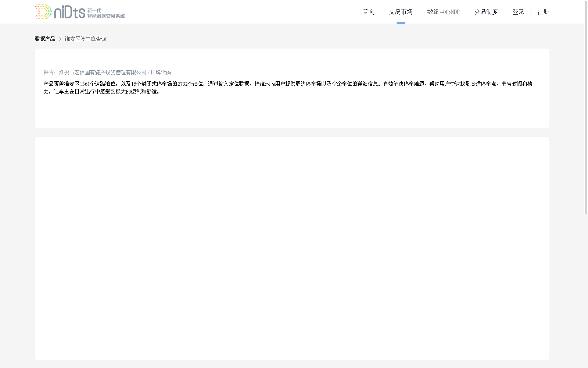588x368 pixels.
Task: Open the 首页 home menu item
Action: 368,12
